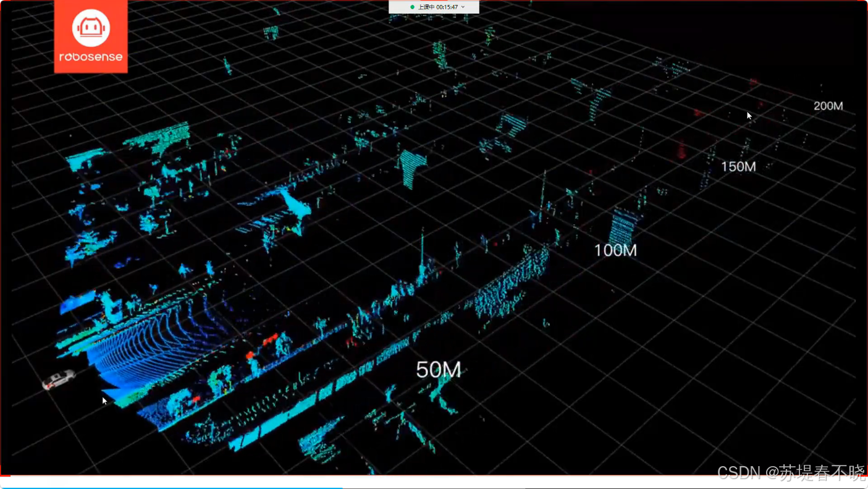Select the "100M" distance label
Image resolution: width=868 pixels, height=489 pixels.
point(615,250)
